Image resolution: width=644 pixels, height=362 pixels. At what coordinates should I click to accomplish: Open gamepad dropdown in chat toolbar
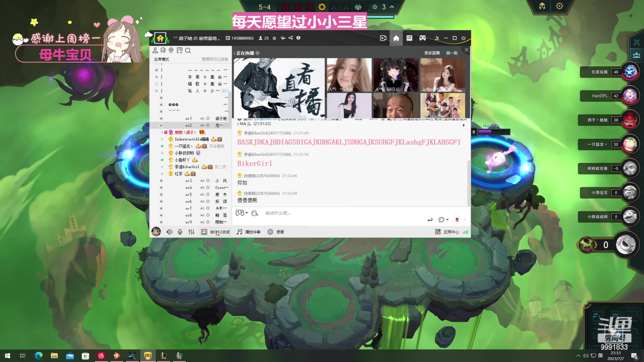(x=242, y=213)
